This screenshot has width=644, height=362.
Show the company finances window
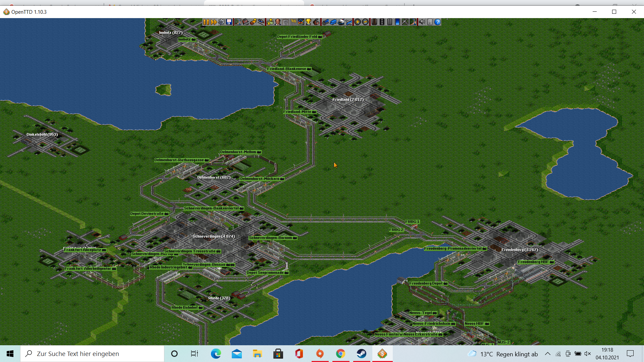[270, 22]
